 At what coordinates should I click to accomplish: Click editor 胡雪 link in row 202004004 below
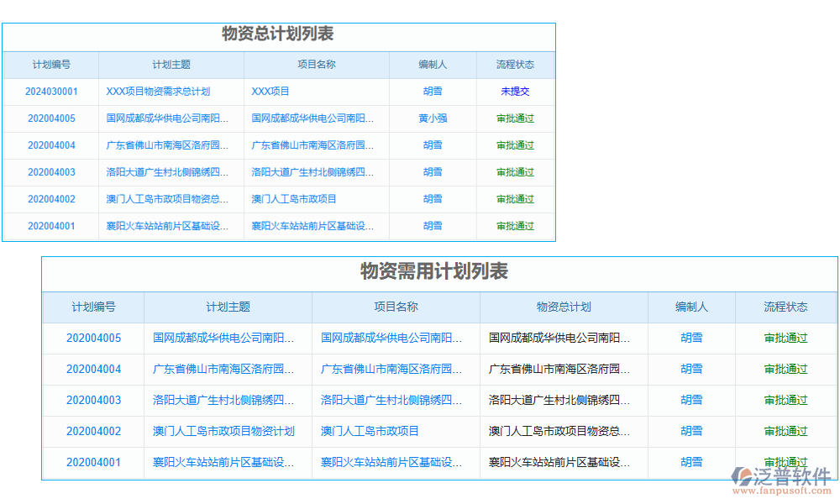[690, 369]
